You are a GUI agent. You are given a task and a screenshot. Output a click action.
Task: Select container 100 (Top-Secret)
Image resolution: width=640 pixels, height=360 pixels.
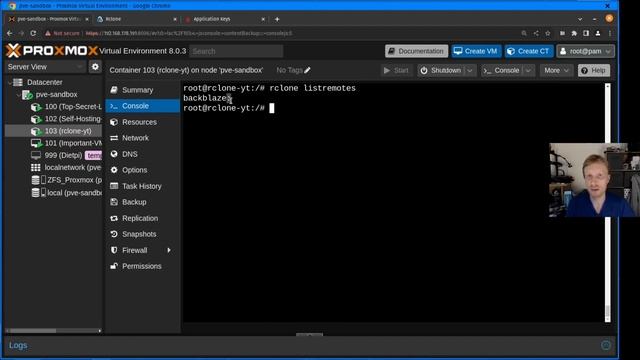[x=73, y=107]
